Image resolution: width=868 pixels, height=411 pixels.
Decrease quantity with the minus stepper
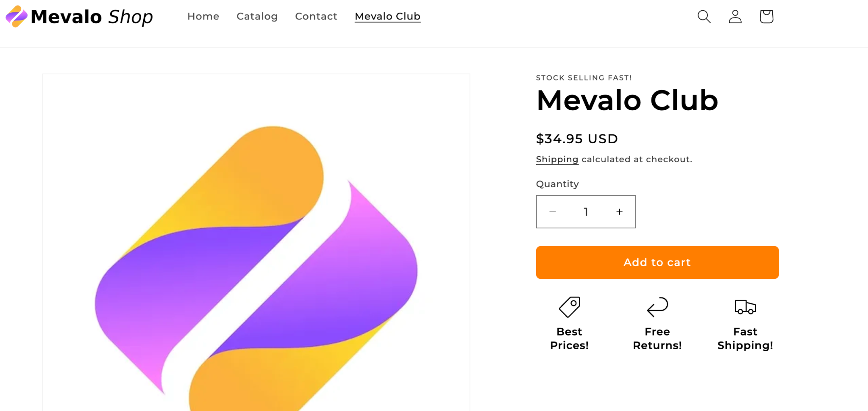pos(553,212)
